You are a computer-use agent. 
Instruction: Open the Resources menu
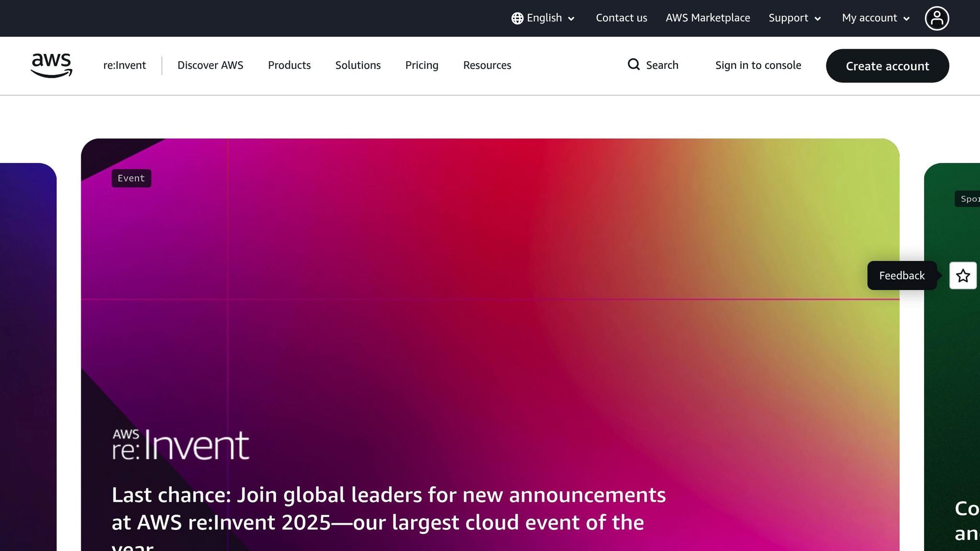pyautogui.click(x=487, y=65)
